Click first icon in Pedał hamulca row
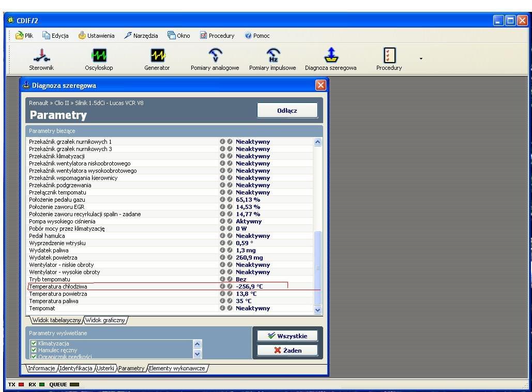 tap(222, 236)
